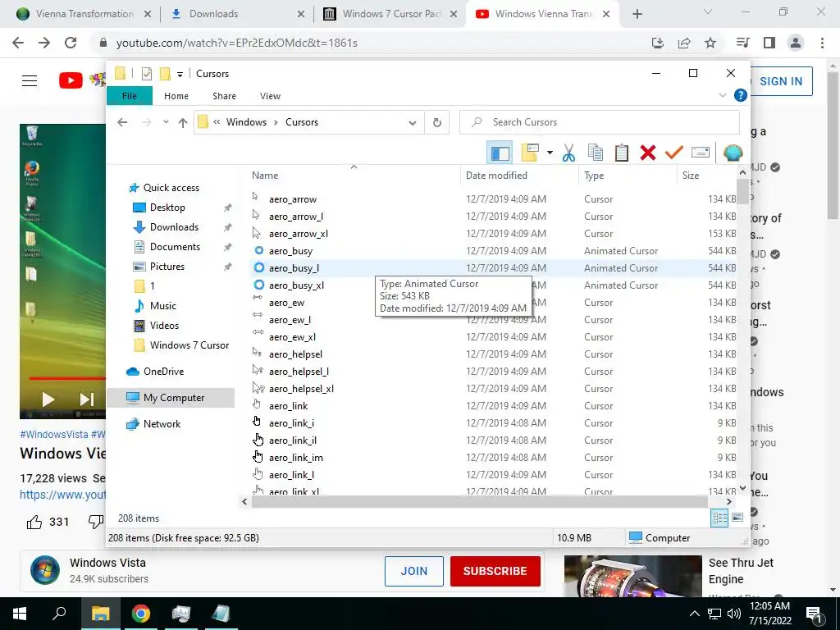Image resolution: width=840 pixels, height=630 pixels.
Task: Click the Search Cursors field
Action: point(600,122)
